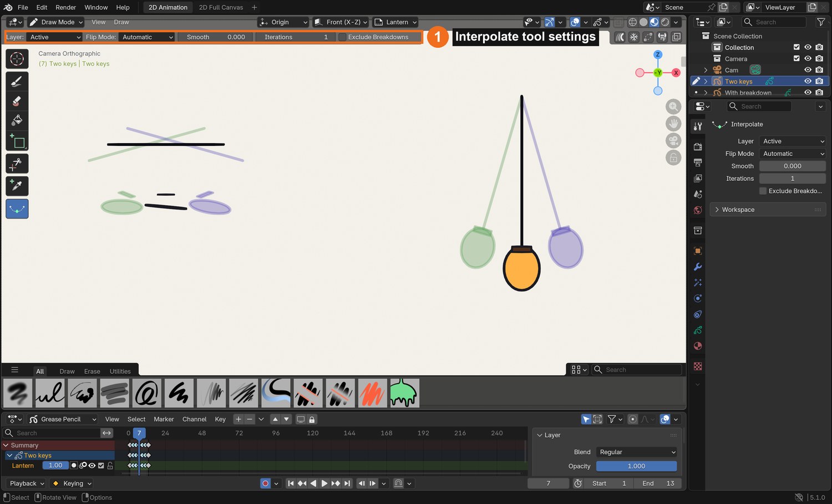The width and height of the screenshot is (832, 504).
Task: Select the Interpolate tool
Action: point(17,208)
